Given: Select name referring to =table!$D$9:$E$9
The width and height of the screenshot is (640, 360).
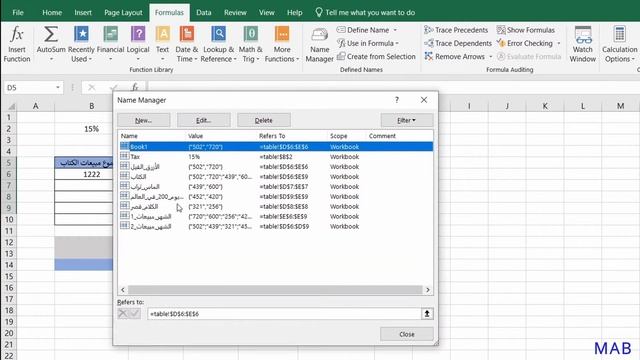Looking at the screenshot, I should (x=276, y=196).
